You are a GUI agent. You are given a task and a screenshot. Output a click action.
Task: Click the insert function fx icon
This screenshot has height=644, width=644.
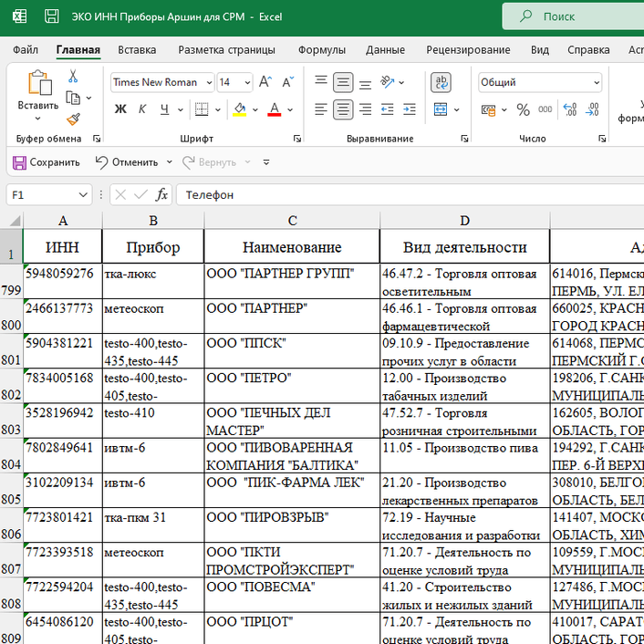[x=161, y=194]
